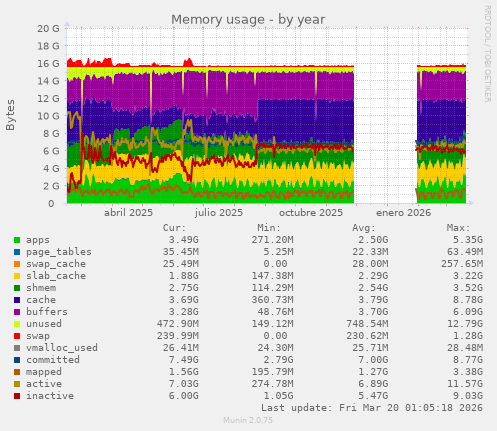
Task: Click the committed current value 7.49G
Action: tap(183, 360)
